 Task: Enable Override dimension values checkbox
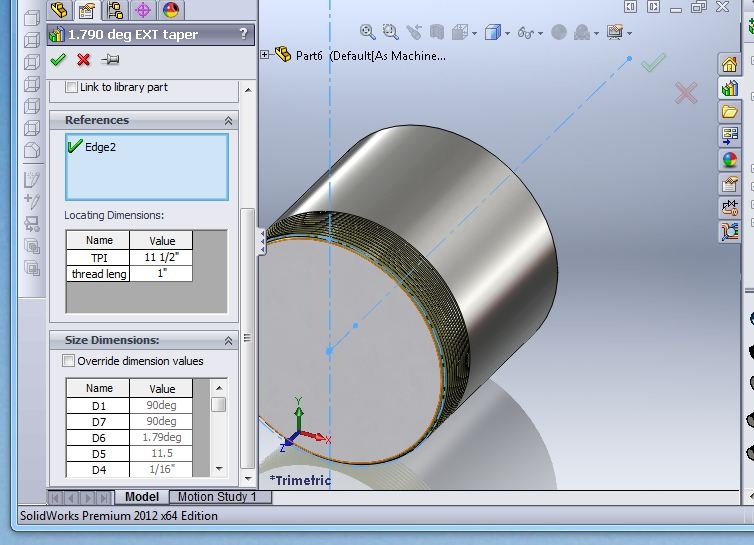(68, 361)
